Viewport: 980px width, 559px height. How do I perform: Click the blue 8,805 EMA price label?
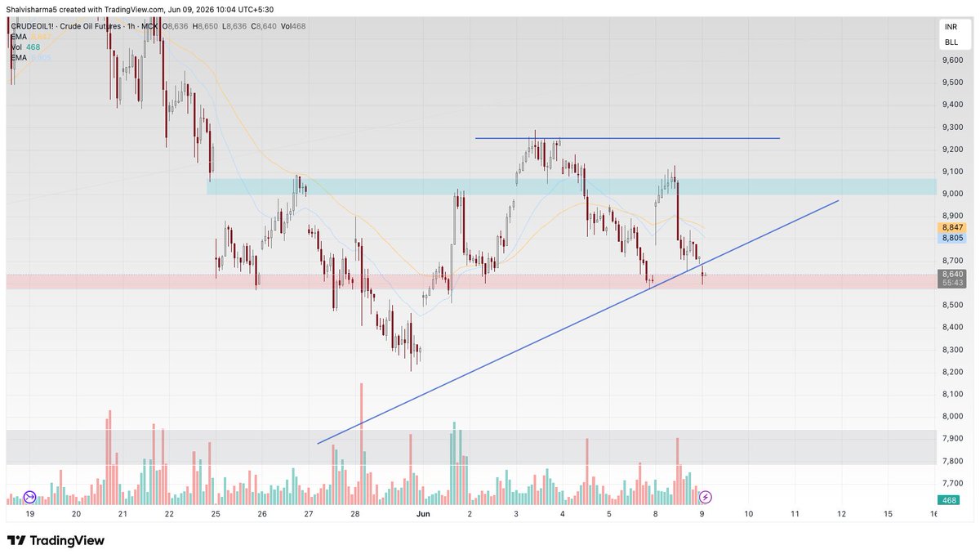(x=952, y=238)
